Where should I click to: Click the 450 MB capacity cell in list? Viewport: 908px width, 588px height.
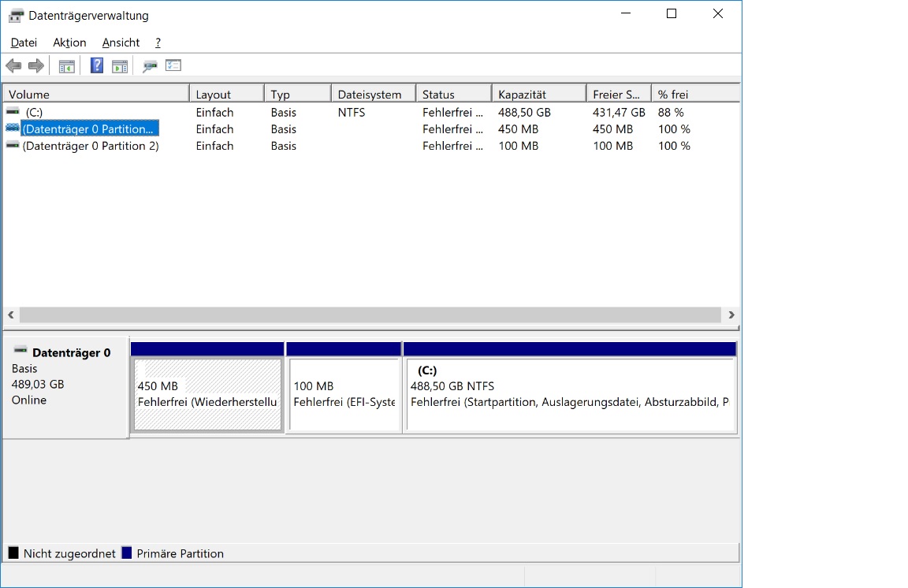point(519,129)
